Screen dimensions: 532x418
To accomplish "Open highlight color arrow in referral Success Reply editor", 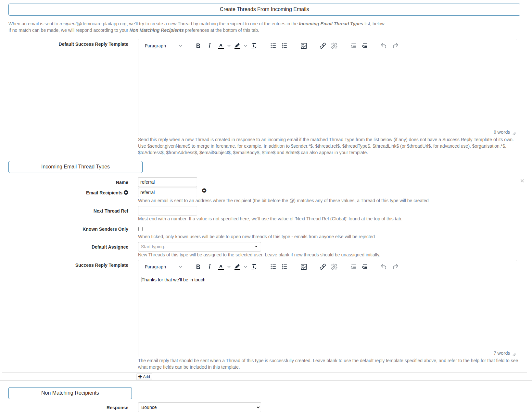I will pyautogui.click(x=246, y=267).
